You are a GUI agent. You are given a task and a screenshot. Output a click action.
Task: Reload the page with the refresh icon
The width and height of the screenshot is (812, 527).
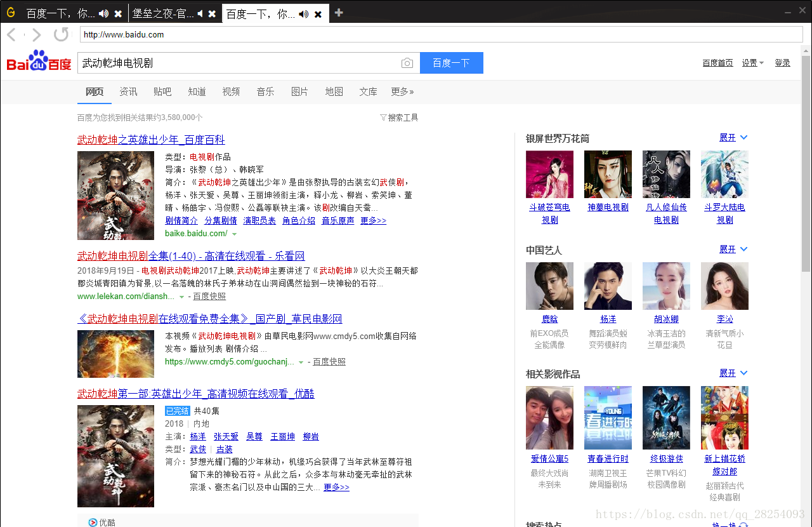(x=61, y=34)
